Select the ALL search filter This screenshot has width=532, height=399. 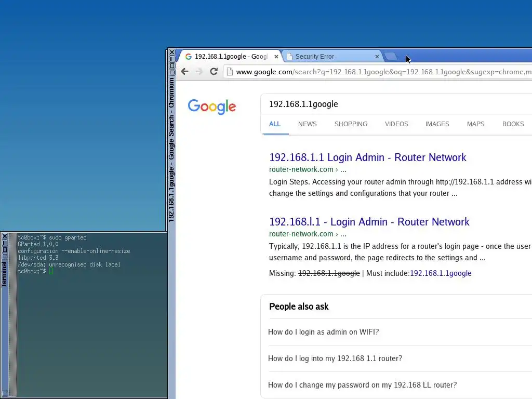275,124
